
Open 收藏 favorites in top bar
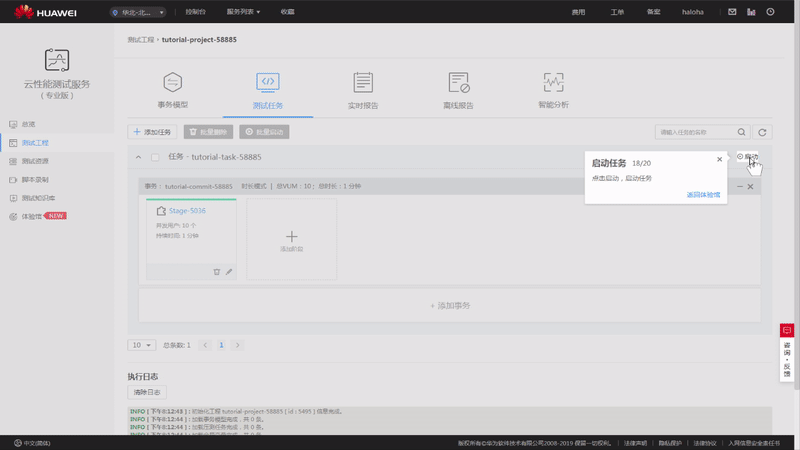point(287,12)
